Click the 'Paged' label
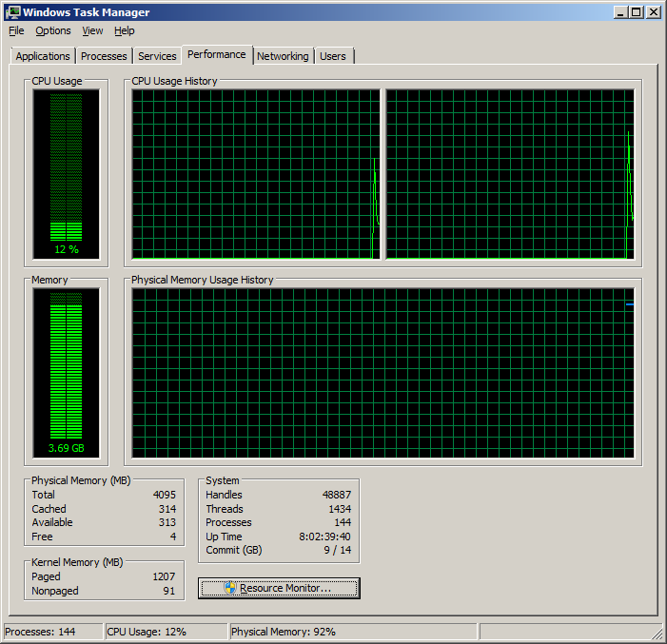This screenshot has width=667, height=644. tap(46, 576)
